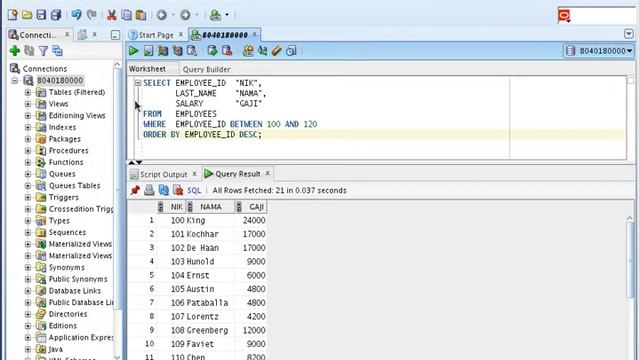Click the search field at top right
Image resolution: width=640 pixels, height=360 pixels.
pos(603,16)
